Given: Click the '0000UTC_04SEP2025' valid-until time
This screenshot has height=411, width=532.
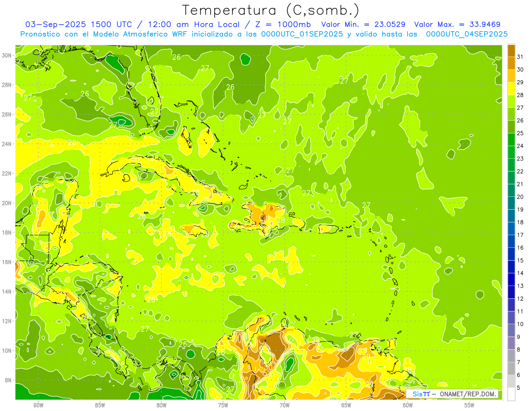Looking at the screenshot, I should 466,34.
